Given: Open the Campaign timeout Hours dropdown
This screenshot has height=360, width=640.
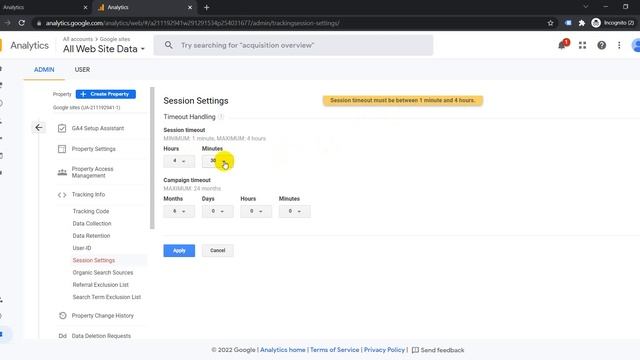Looking at the screenshot, I should point(256,211).
